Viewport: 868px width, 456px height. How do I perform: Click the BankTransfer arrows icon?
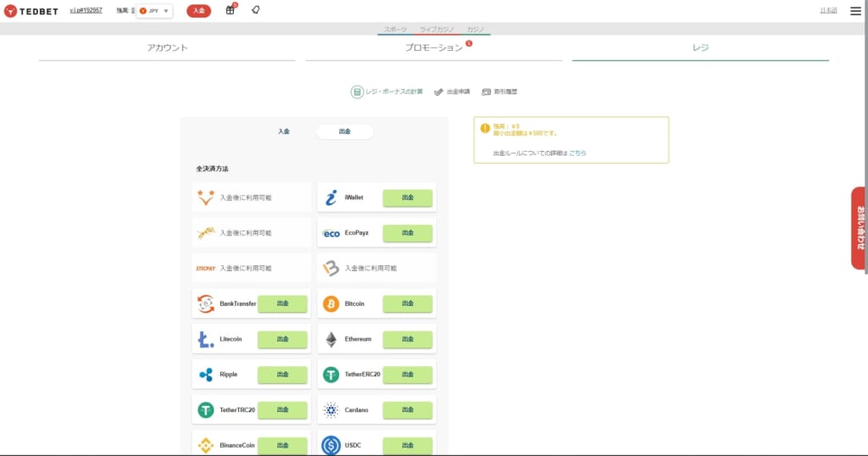click(205, 303)
